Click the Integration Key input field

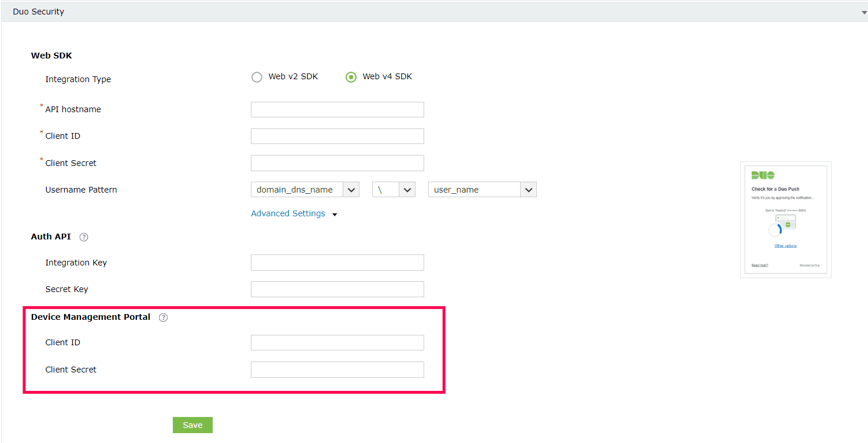pyautogui.click(x=337, y=263)
